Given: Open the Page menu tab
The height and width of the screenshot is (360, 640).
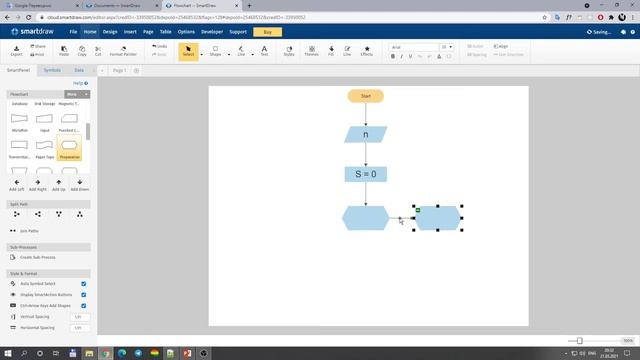Looking at the screenshot, I should point(148,32).
